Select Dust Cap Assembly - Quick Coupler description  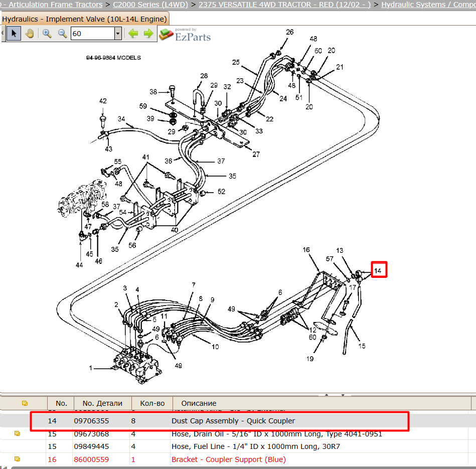coord(233,421)
